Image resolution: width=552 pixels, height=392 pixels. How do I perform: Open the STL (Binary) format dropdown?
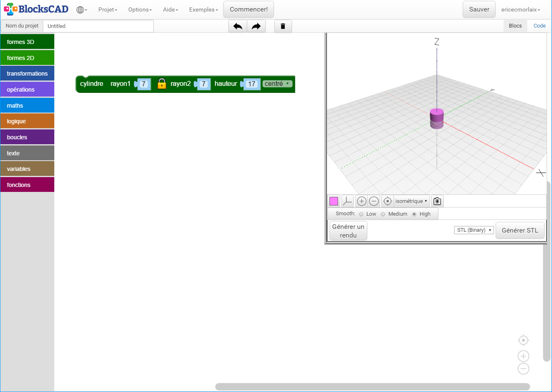click(x=474, y=230)
